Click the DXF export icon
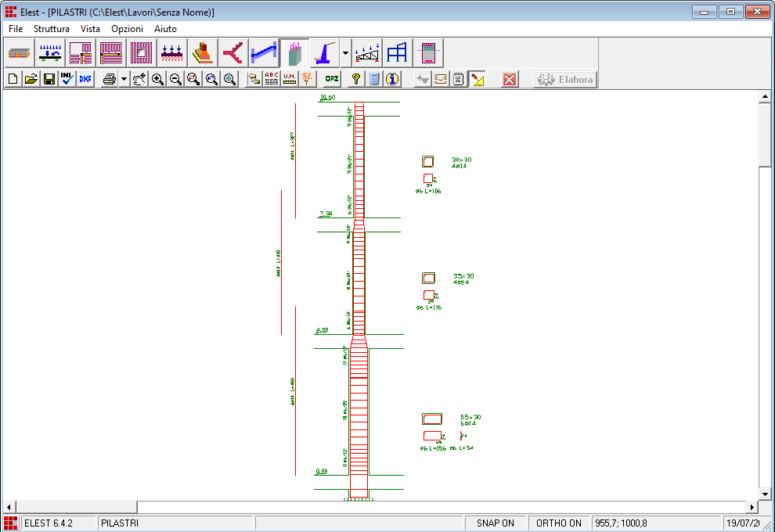775x532 pixels. [85, 79]
